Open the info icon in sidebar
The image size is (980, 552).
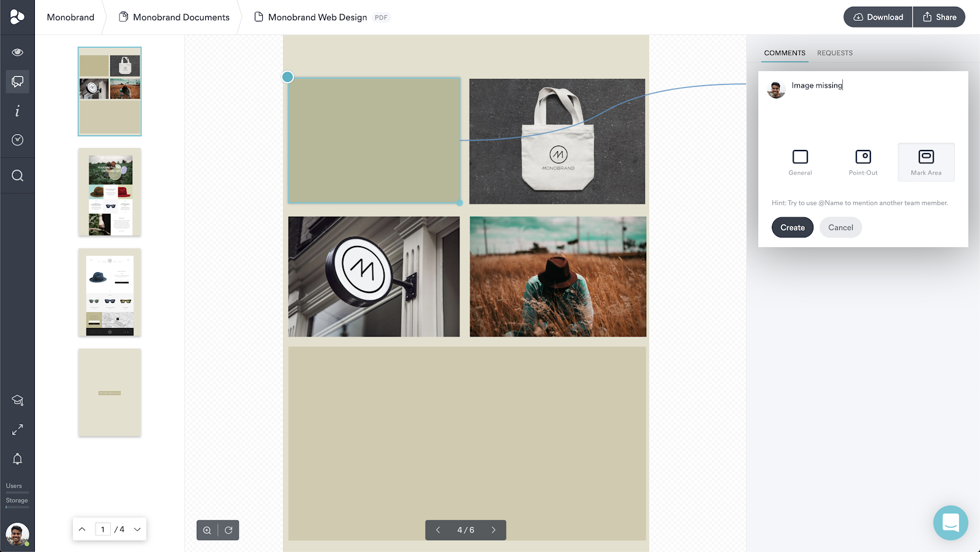18,111
